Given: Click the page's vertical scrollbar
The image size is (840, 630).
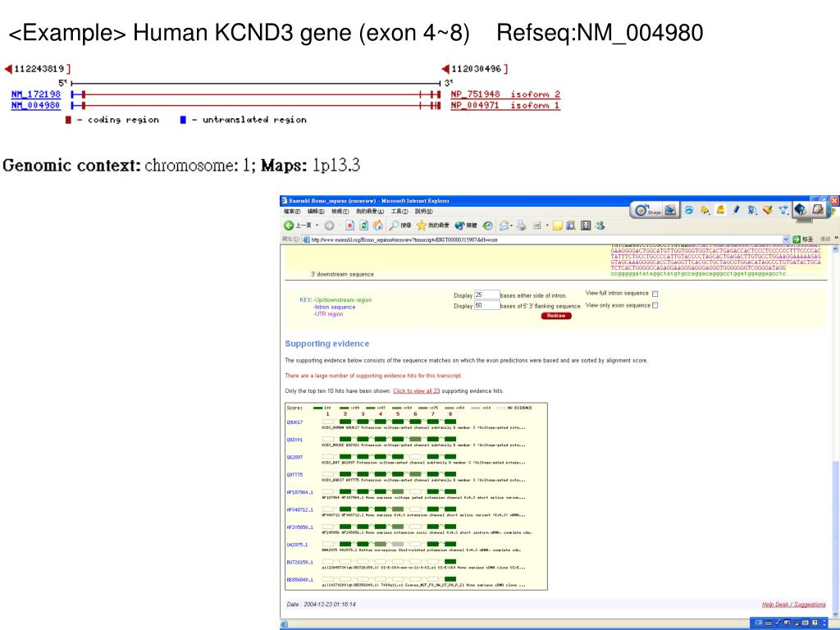Looking at the screenshot, I should tap(836, 431).
